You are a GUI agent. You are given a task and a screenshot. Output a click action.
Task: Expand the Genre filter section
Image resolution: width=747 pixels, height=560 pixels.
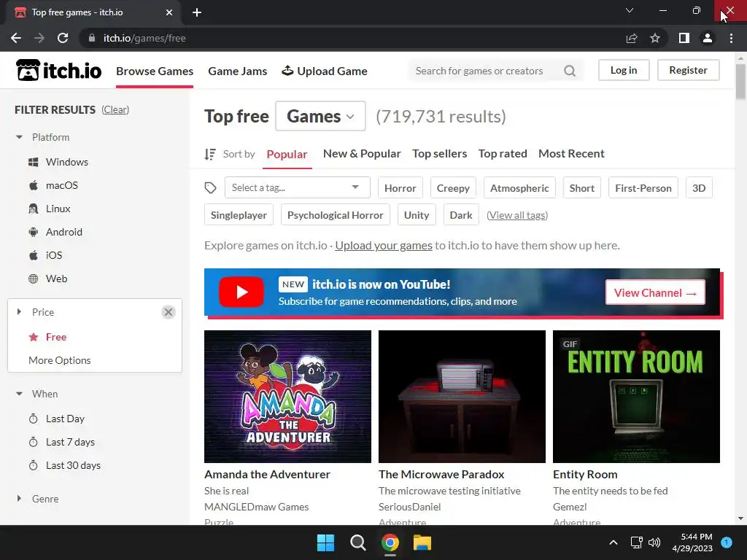[19, 499]
